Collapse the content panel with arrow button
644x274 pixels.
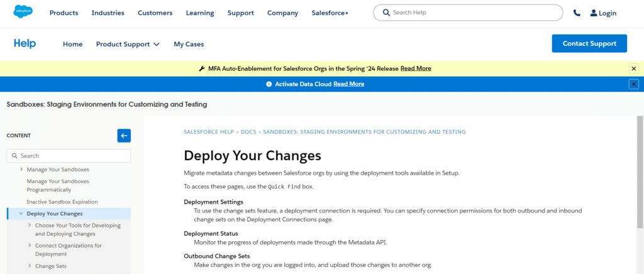pos(124,136)
